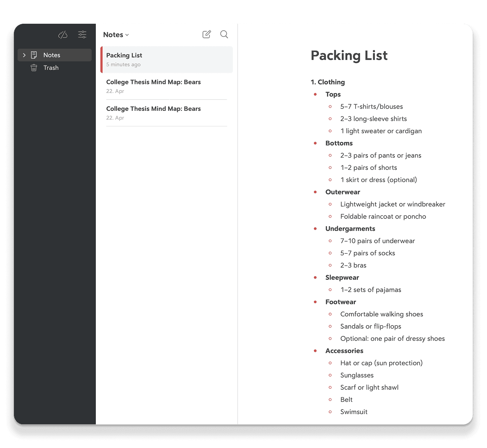Click the pencil inside the compose icon
The width and height of the screenshot is (487, 448).
pos(207,33)
